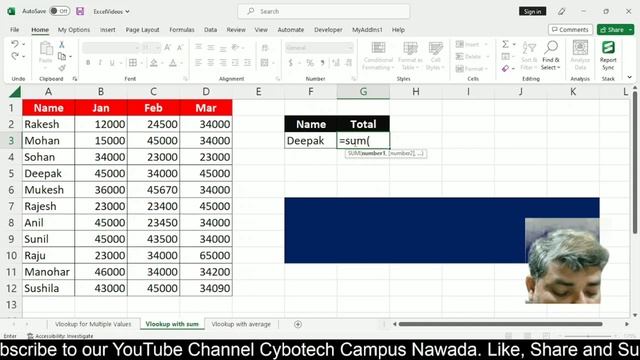Viewport: 640px width, 360px height.
Task: Click the Search box in title bar
Action: [x=324, y=11]
